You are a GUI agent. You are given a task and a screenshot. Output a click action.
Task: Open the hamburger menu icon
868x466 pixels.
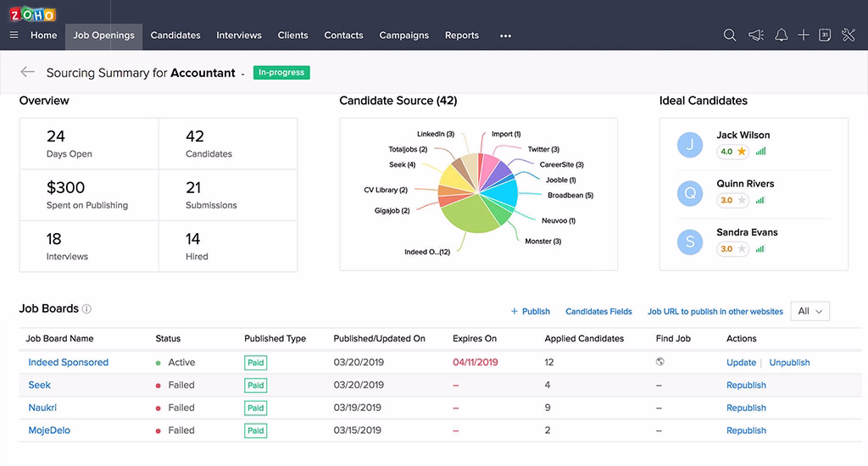click(14, 35)
